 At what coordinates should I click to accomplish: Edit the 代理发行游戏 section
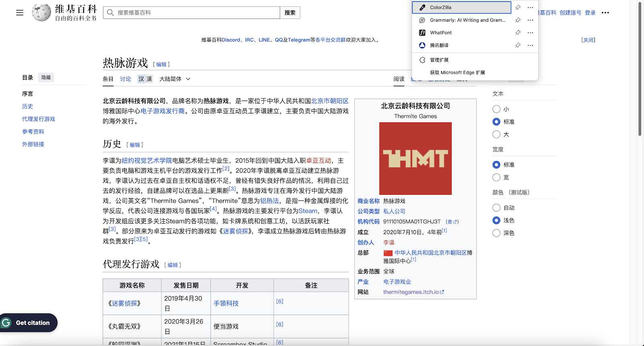[x=173, y=265]
